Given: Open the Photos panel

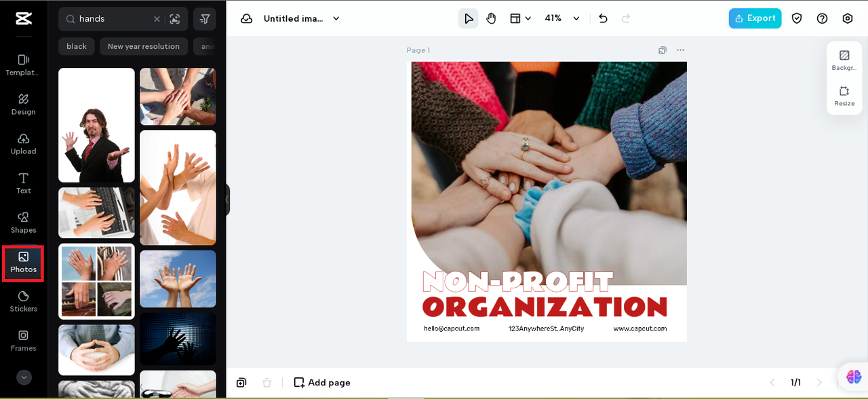Looking at the screenshot, I should [24, 263].
